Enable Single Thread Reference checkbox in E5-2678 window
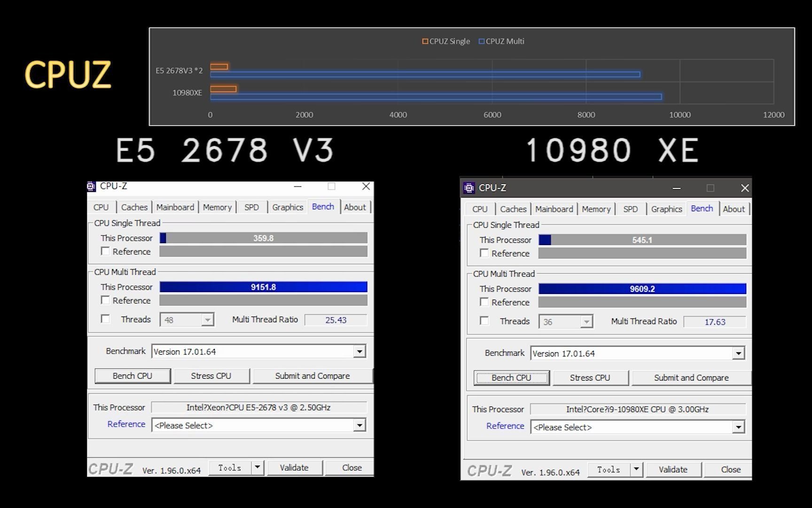Screen dimensions: 812x508 point(105,251)
